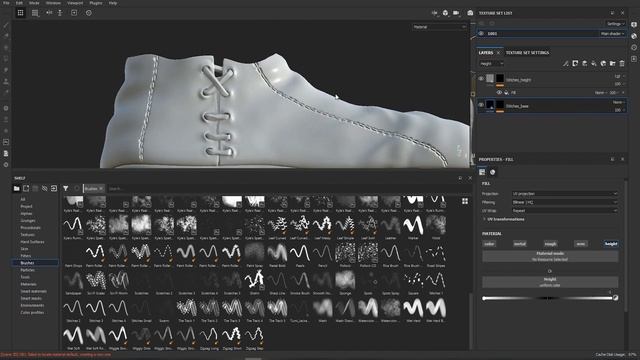Toggle the symmetry icon in top toolbar
Viewport: 640px width, 360px height.
[x=49, y=13]
